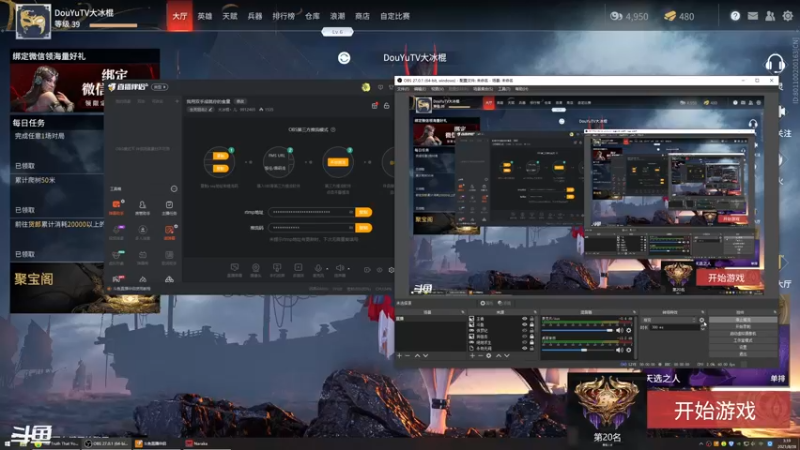Click the calendar gift icon in 直播伴侣 header
The image size is (800, 450).
pos(375,106)
